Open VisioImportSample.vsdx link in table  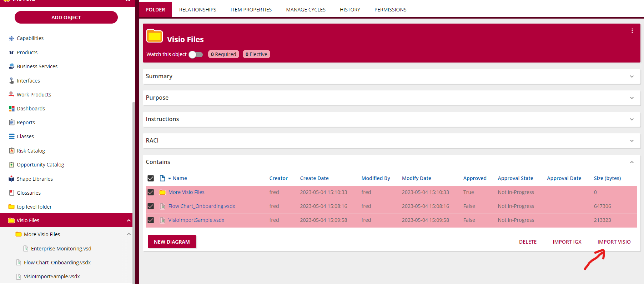coord(196,220)
